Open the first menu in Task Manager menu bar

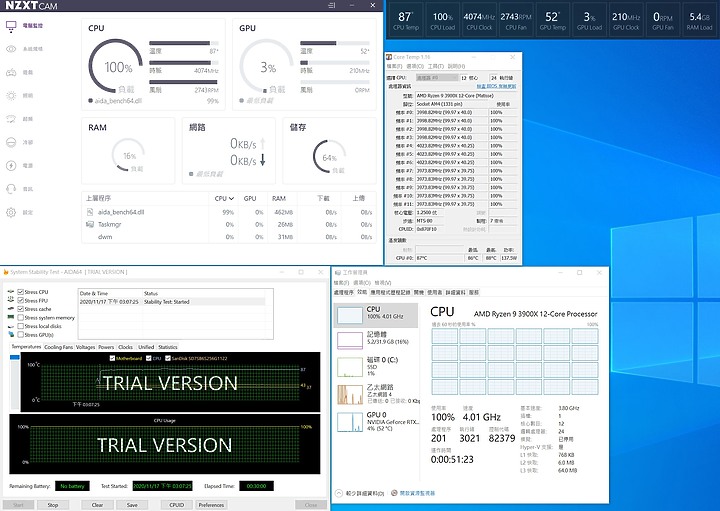(x=341, y=283)
